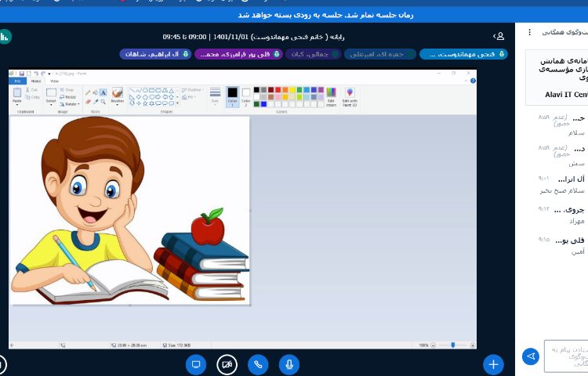Expand the Shapes gallery more arrow
Viewport: 588px width, 376px height.
pyautogui.click(x=177, y=103)
